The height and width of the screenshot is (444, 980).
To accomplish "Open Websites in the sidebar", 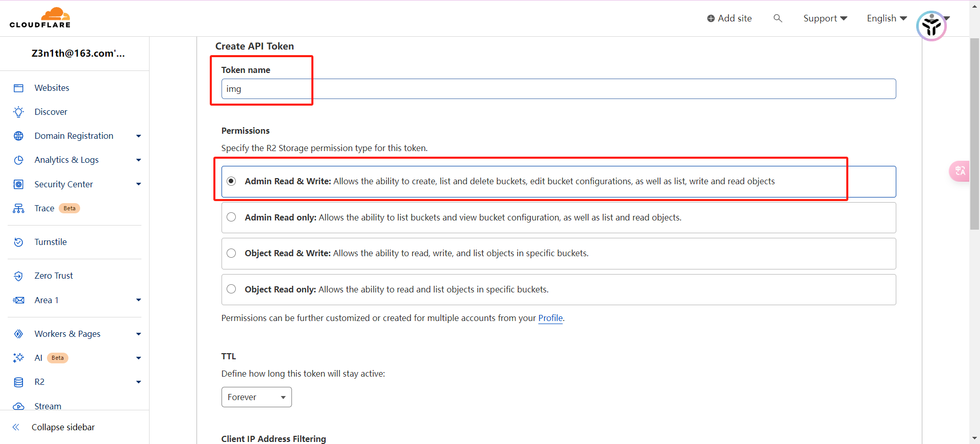I will [x=52, y=88].
